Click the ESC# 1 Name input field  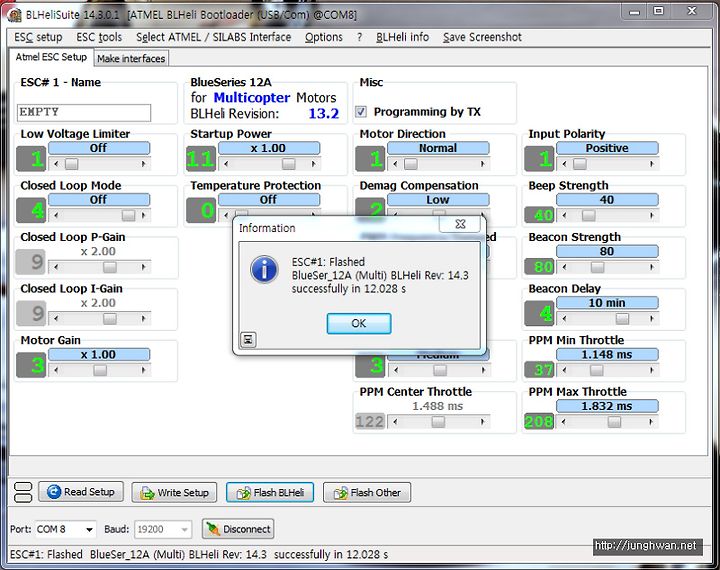click(x=84, y=113)
